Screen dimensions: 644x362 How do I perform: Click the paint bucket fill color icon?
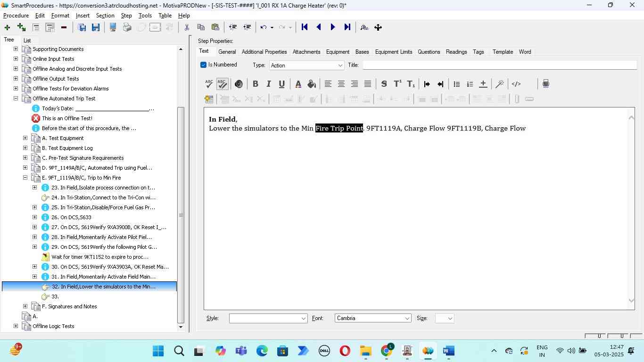(x=311, y=84)
